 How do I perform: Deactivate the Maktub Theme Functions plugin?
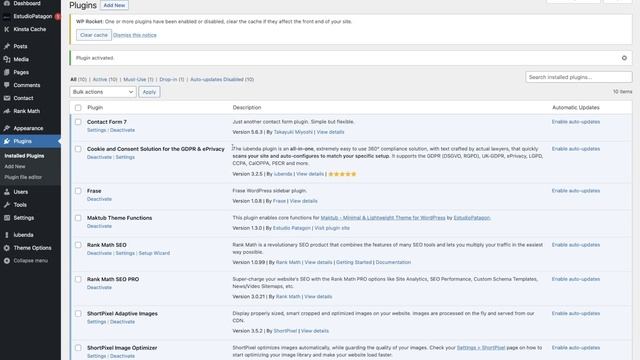tap(99, 226)
